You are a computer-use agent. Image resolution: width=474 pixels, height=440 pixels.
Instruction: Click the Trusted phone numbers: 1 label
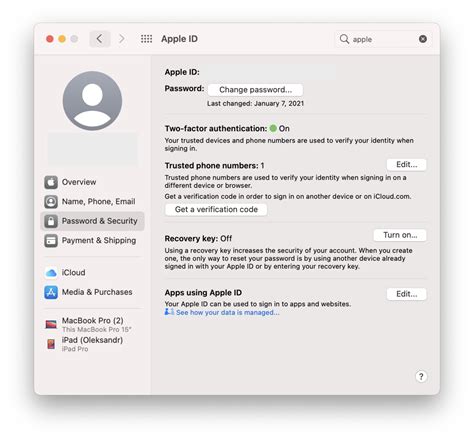214,166
